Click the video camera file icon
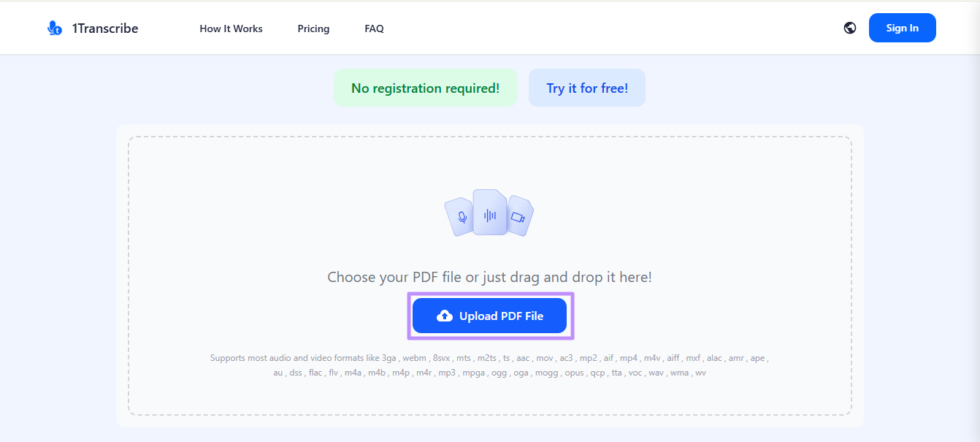This screenshot has width=980, height=442. [x=518, y=217]
